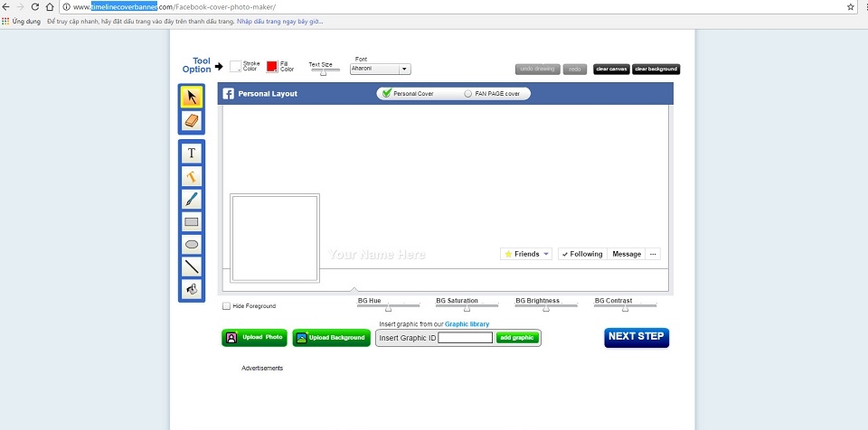Select the eraser tool

click(x=192, y=121)
